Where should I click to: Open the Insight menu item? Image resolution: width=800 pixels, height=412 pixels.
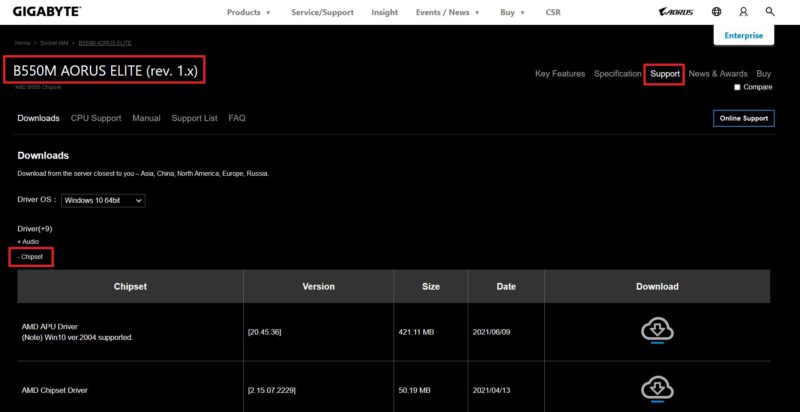(x=385, y=12)
